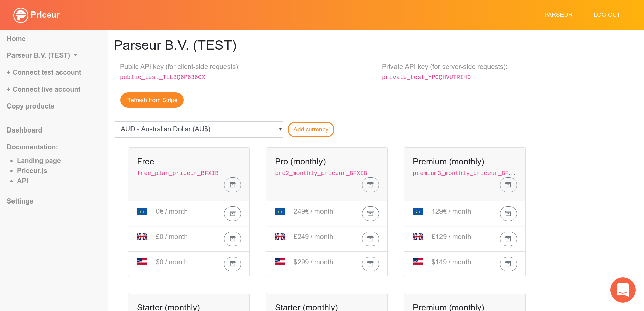Click EU flag beside 129€ / month

click(x=418, y=211)
